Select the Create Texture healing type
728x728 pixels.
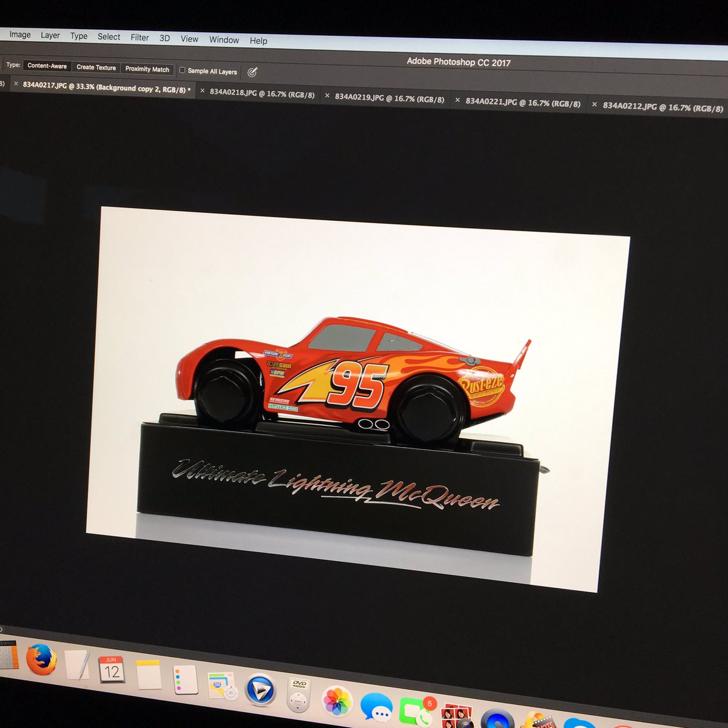pyautogui.click(x=96, y=67)
